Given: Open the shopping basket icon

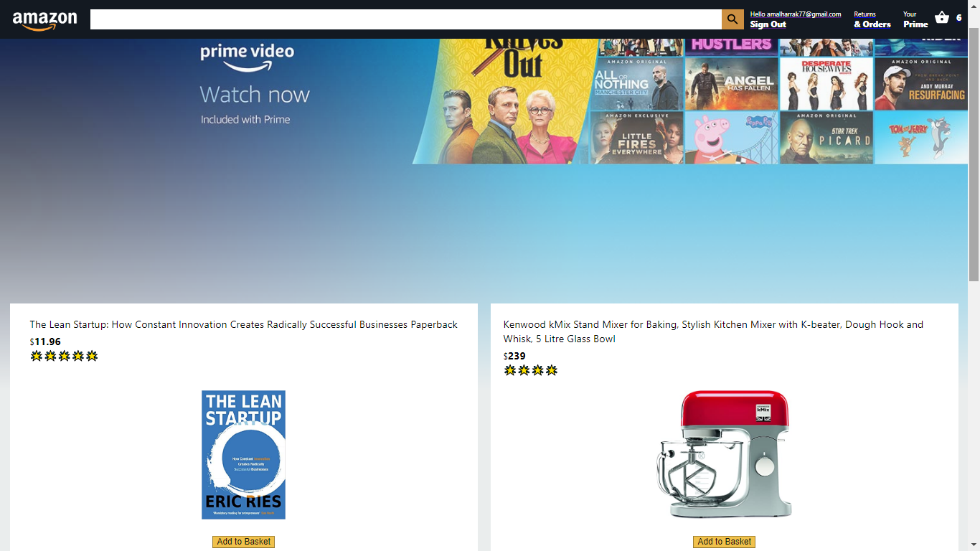Looking at the screenshot, I should click(x=942, y=18).
